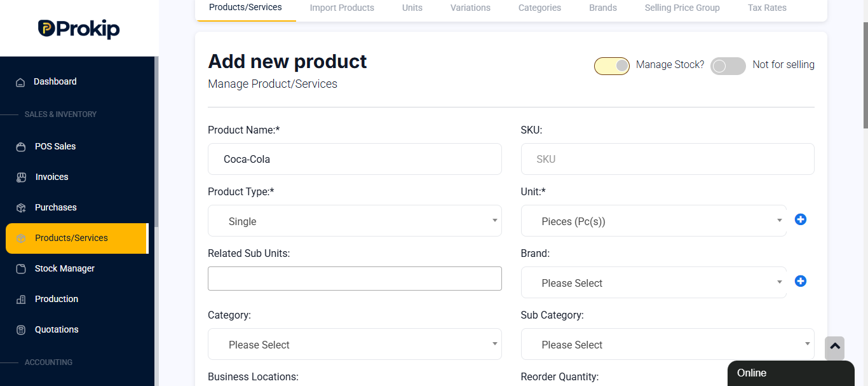Click the POS Sales basket icon
The height and width of the screenshot is (386, 868).
pyautogui.click(x=21, y=147)
